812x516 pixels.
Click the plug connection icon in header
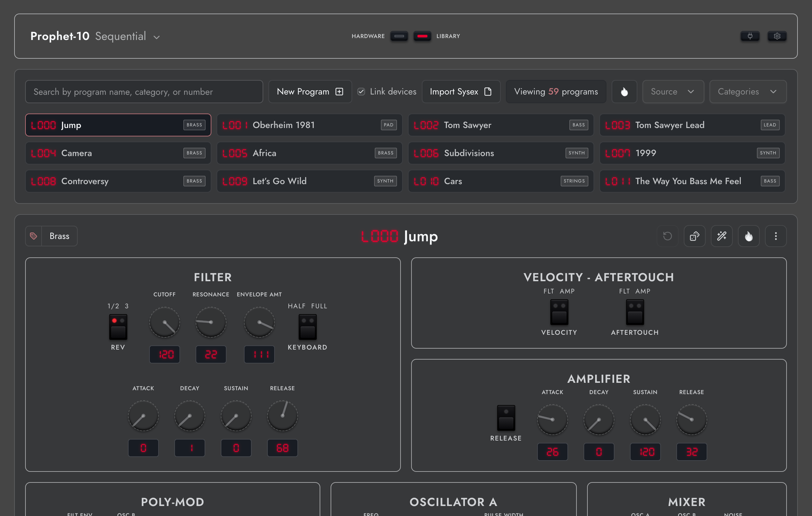(x=750, y=36)
